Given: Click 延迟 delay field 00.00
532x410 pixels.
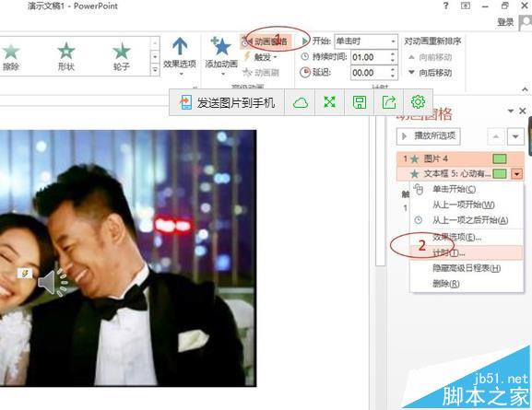Looking at the screenshot, I should 369,73.
